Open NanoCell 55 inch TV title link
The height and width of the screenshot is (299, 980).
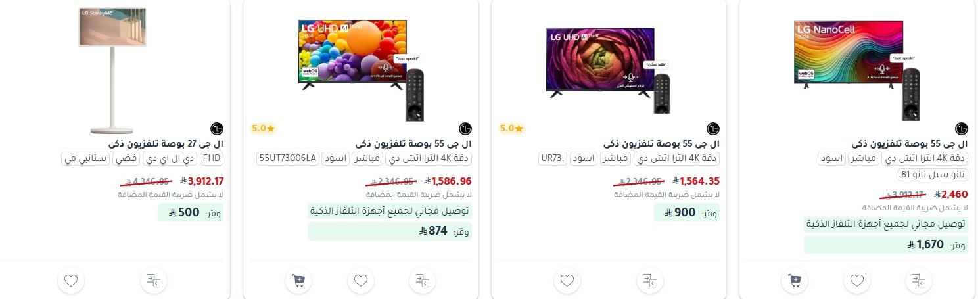click(910, 143)
